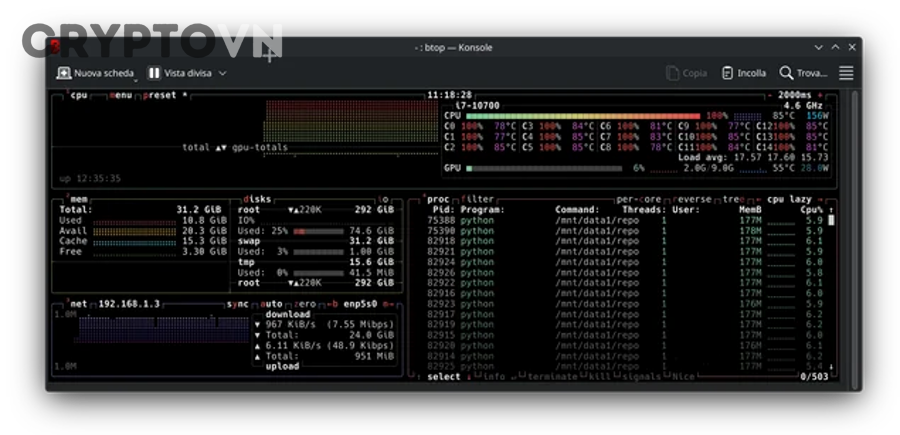Select python process with PID 82916
900x435 pixels.
click(624, 293)
